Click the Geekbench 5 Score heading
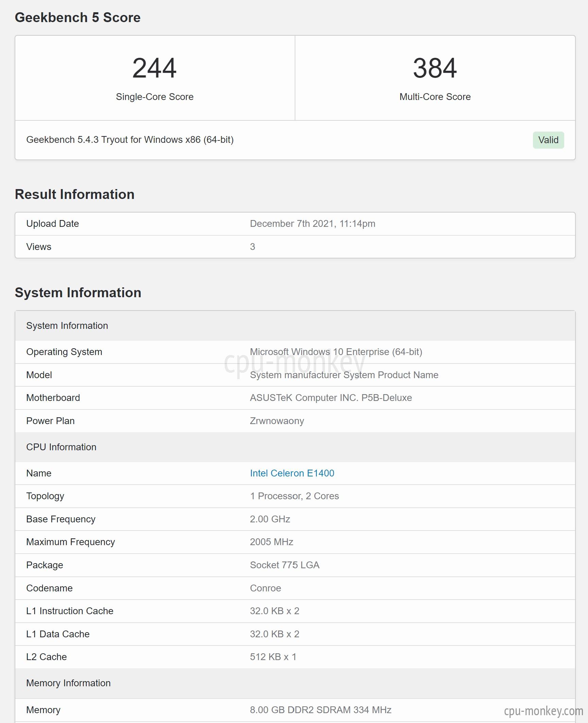 click(77, 17)
